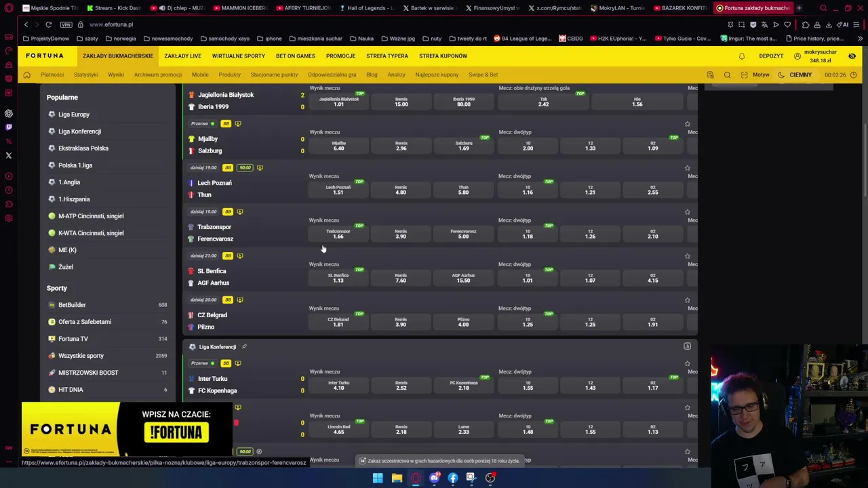Toggle balance visibility eye icon

tap(852, 56)
